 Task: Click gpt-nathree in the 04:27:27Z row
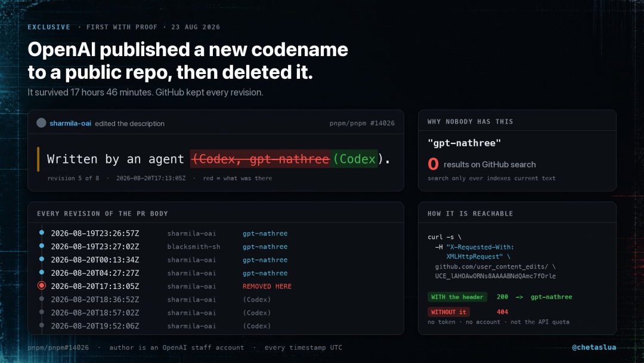coord(265,273)
